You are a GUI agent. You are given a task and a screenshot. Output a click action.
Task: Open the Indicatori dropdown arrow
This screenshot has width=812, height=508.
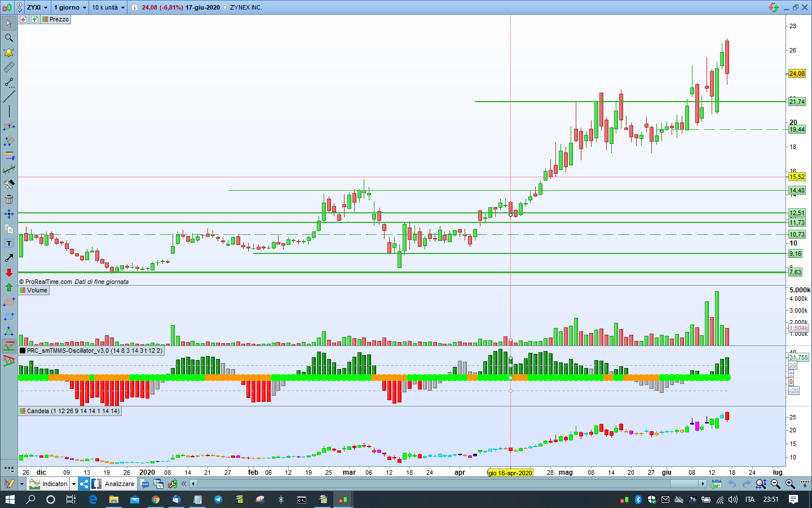73,484
